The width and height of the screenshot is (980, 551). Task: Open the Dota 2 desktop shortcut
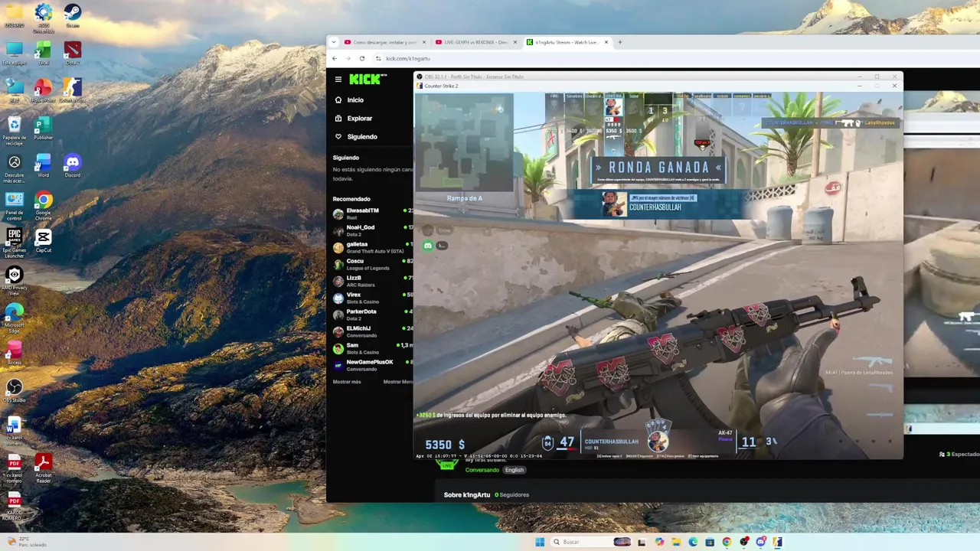click(72, 53)
